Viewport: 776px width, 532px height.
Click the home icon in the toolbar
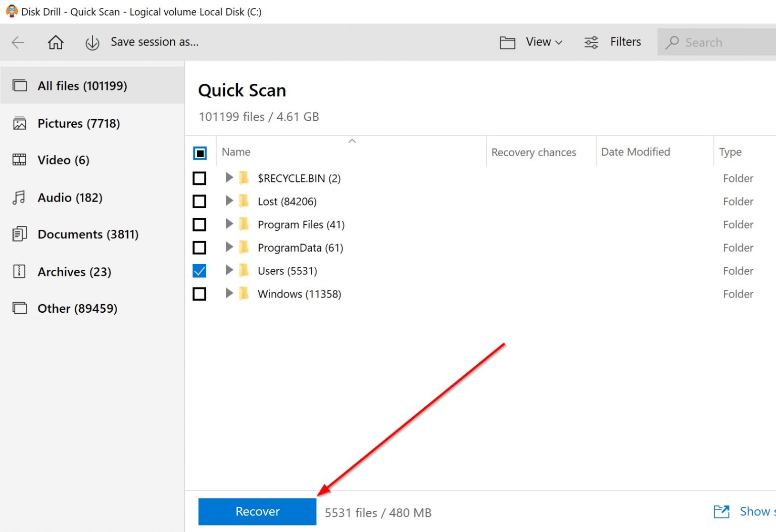coord(56,42)
